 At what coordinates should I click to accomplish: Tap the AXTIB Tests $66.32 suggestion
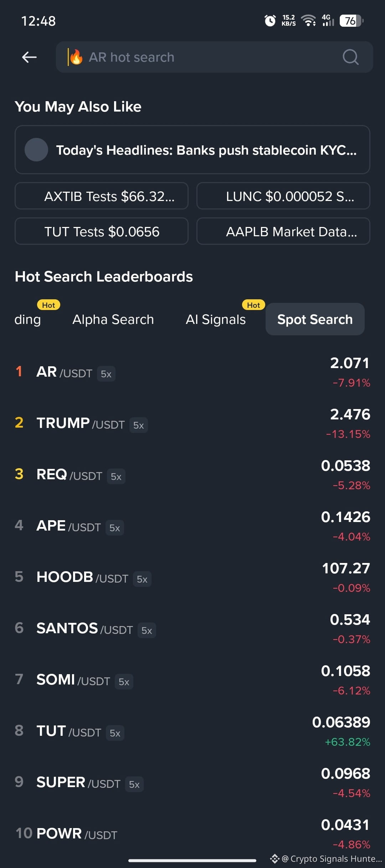pyautogui.click(x=102, y=196)
